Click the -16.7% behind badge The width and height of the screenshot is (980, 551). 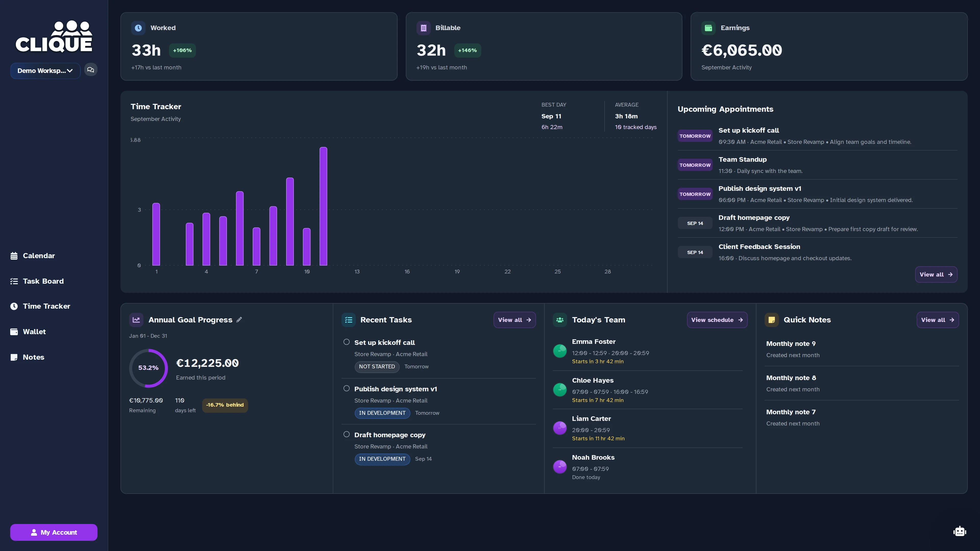click(x=225, y=405)
